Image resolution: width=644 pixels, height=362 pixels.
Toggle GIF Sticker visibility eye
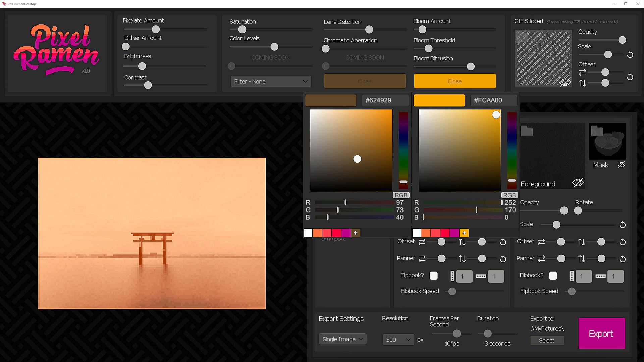(565, 82)
